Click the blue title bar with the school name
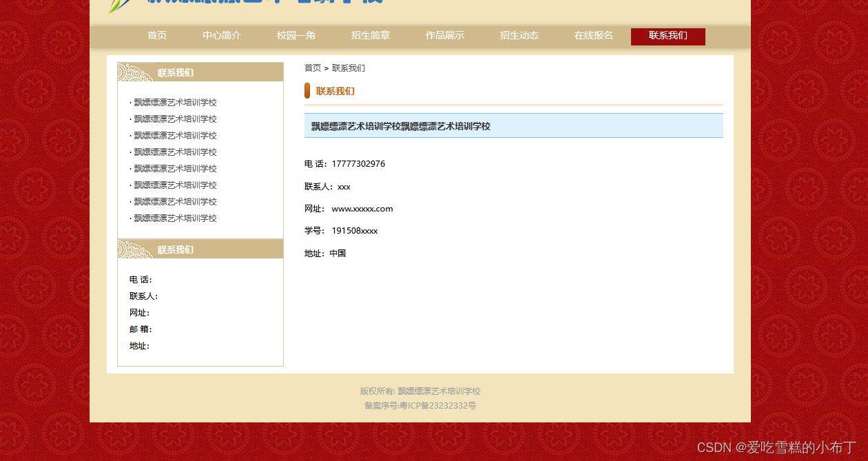 (514, 126)
